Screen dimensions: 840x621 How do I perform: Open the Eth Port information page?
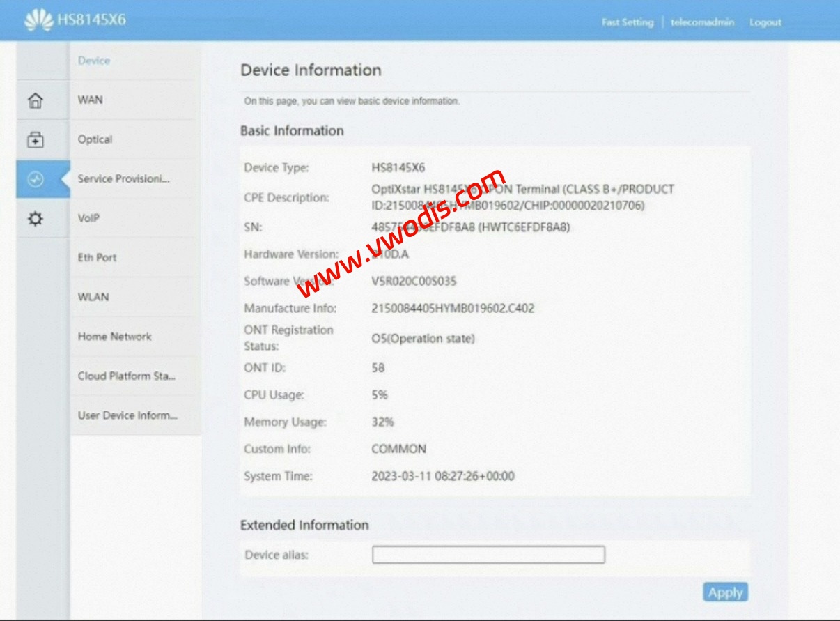click(x=98, y=257)
